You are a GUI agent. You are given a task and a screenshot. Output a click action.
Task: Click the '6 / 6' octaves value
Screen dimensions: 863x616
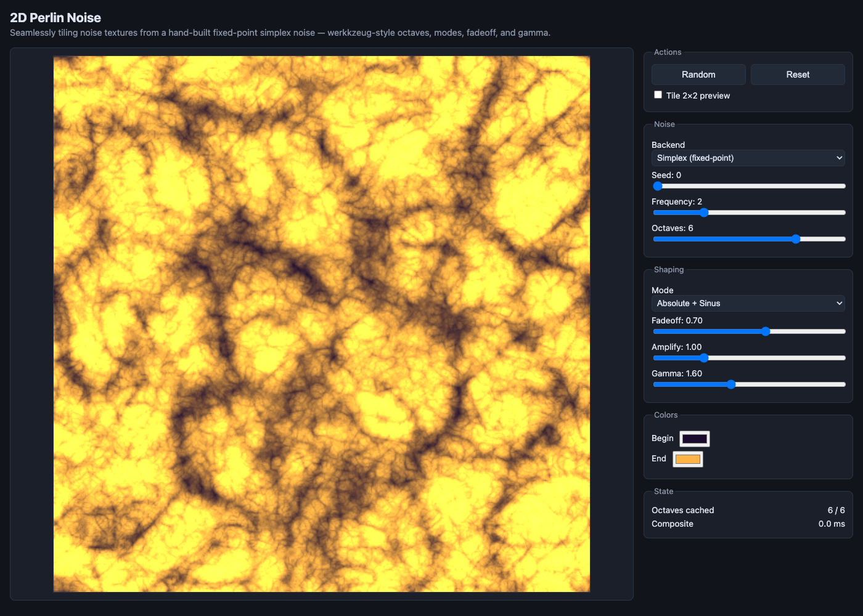(836, 510)
